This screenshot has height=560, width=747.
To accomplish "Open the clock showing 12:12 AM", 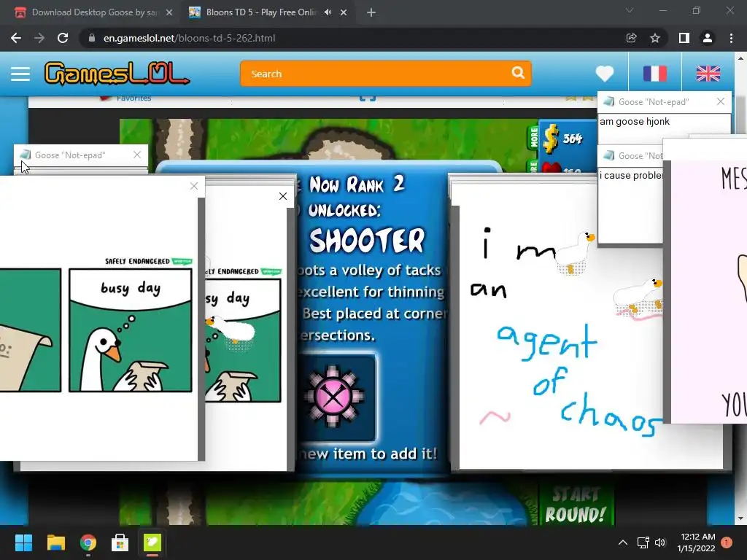I will 696,542.
